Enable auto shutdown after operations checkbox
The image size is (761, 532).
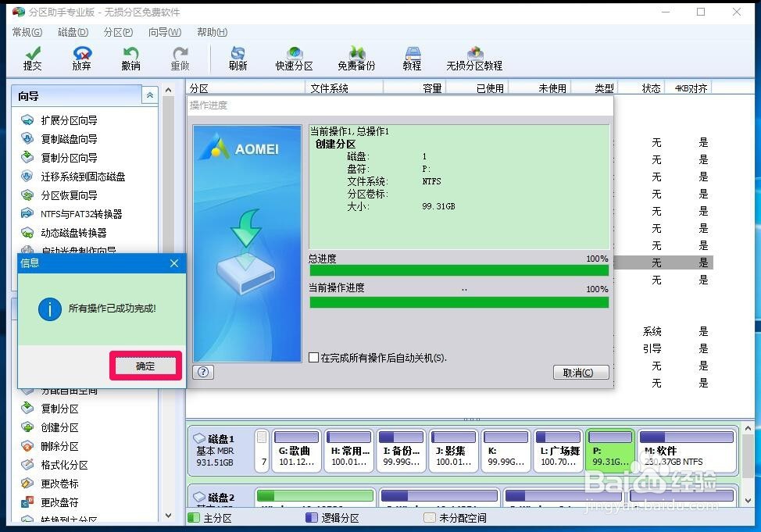(314, 358)
